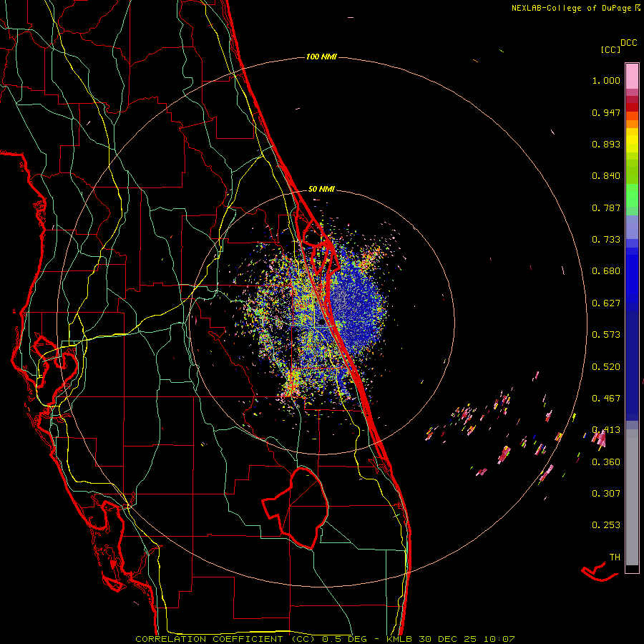Click the 0.893 scale value
Screen dimensions: 644x644
[606, 144]
